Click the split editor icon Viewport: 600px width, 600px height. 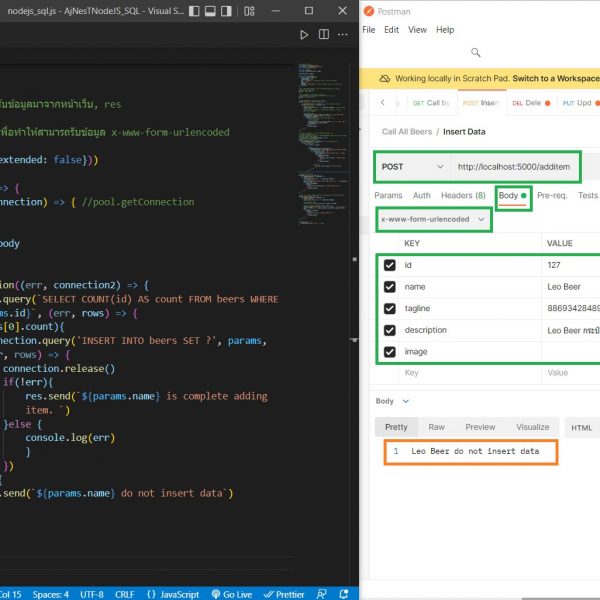[324, 35]
